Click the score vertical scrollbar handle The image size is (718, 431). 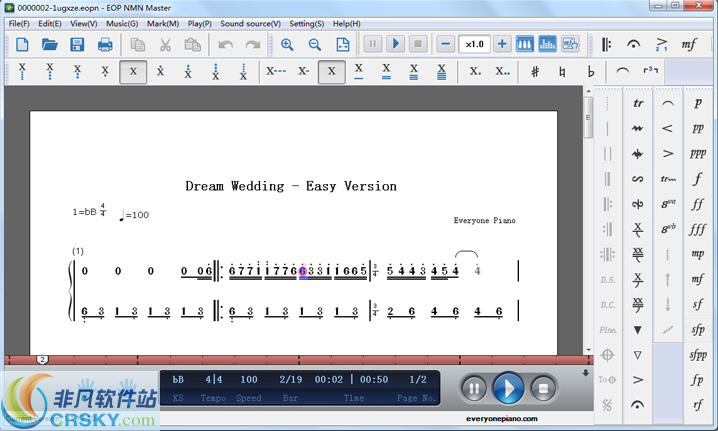point(588,117)
